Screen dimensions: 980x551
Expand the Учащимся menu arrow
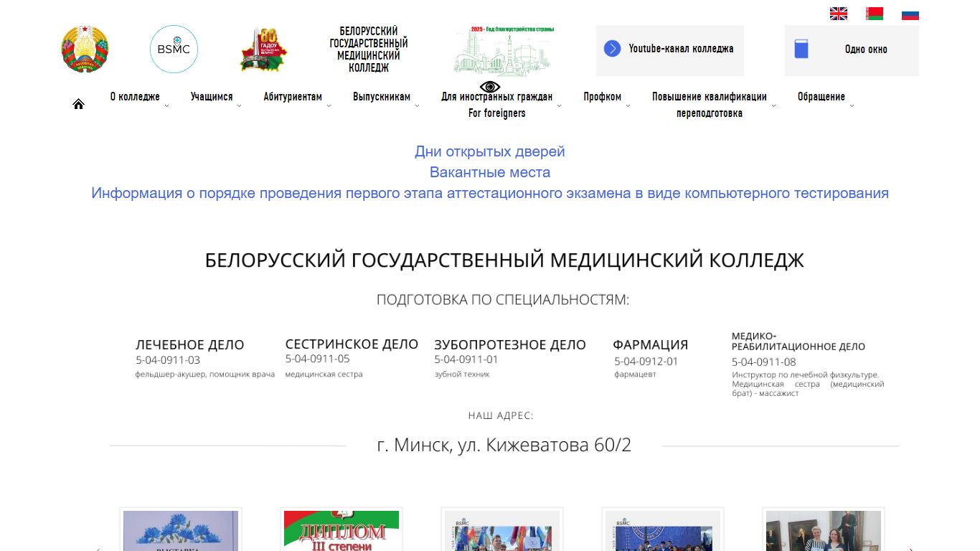239,105
